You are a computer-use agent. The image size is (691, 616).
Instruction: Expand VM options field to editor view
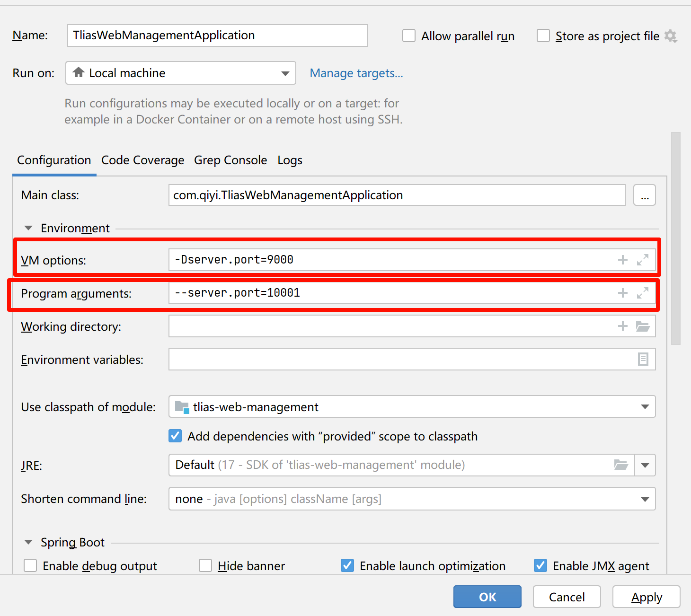642,259
